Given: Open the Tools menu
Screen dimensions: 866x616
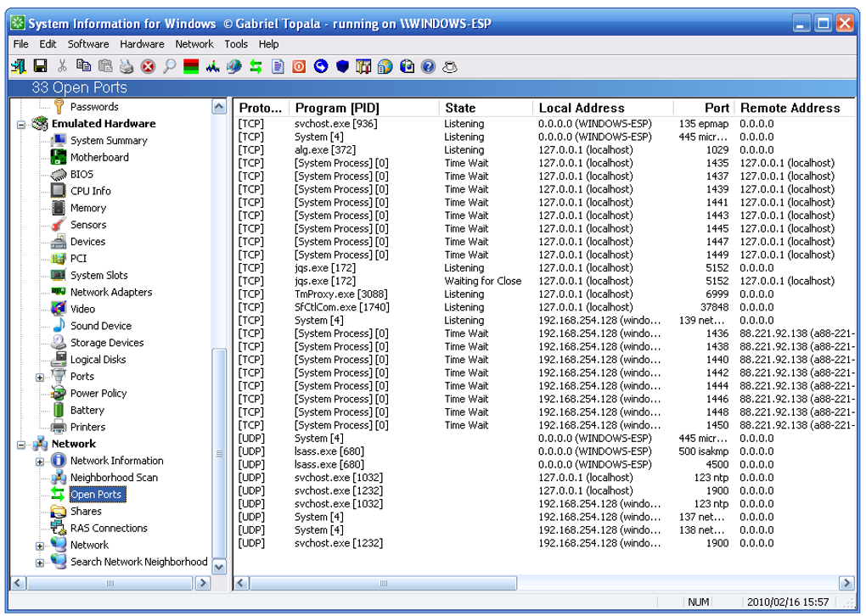Looking at the screenshot, I should click(236, 44).
